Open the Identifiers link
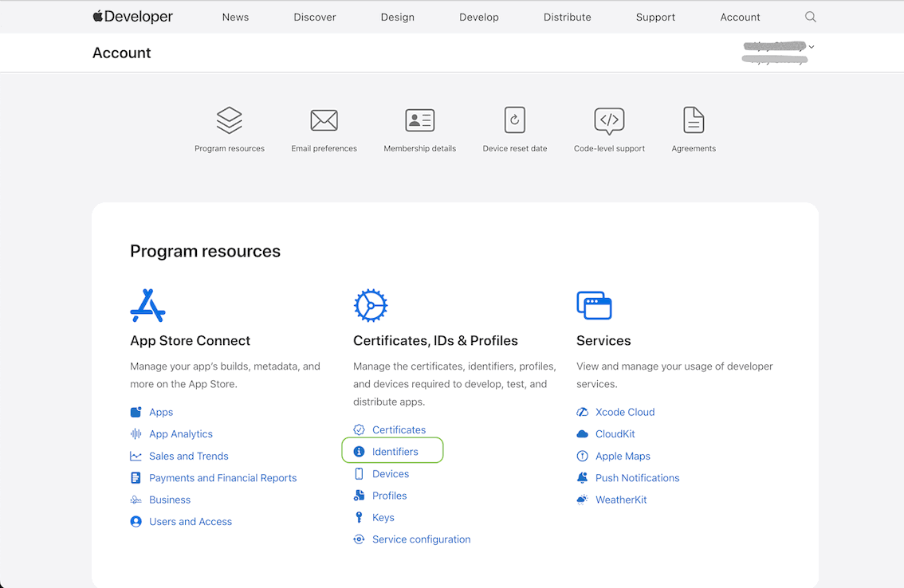 [x=395, y=452]
